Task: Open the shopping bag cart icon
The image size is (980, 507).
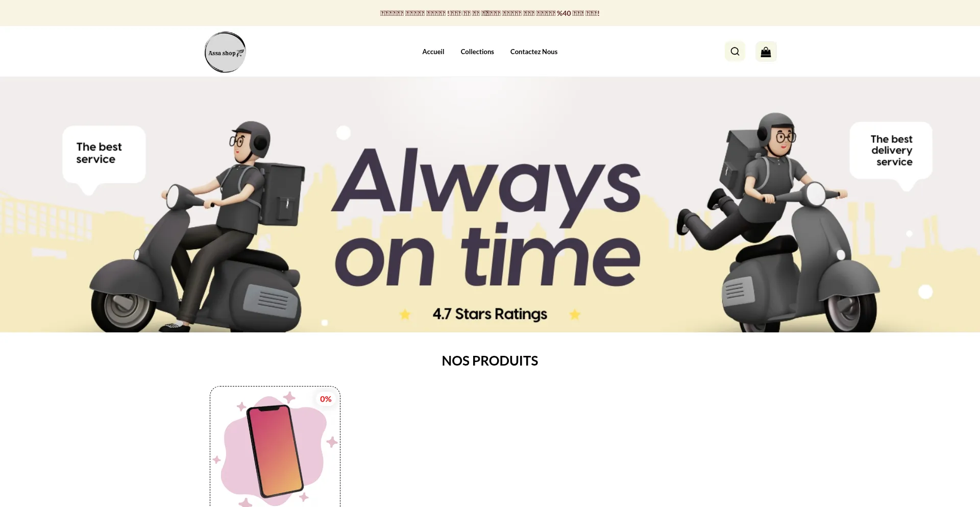Action: point(766,52)
